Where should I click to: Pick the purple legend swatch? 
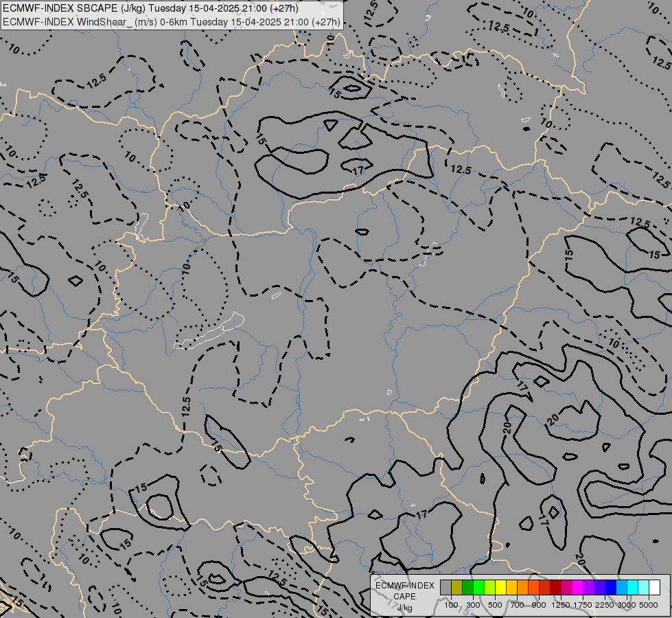(x=589, y=587)
